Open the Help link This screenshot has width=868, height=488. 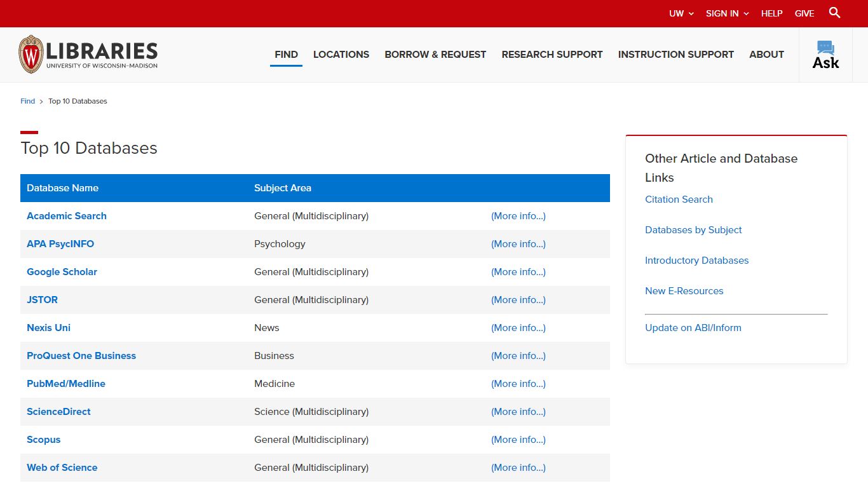771,13
